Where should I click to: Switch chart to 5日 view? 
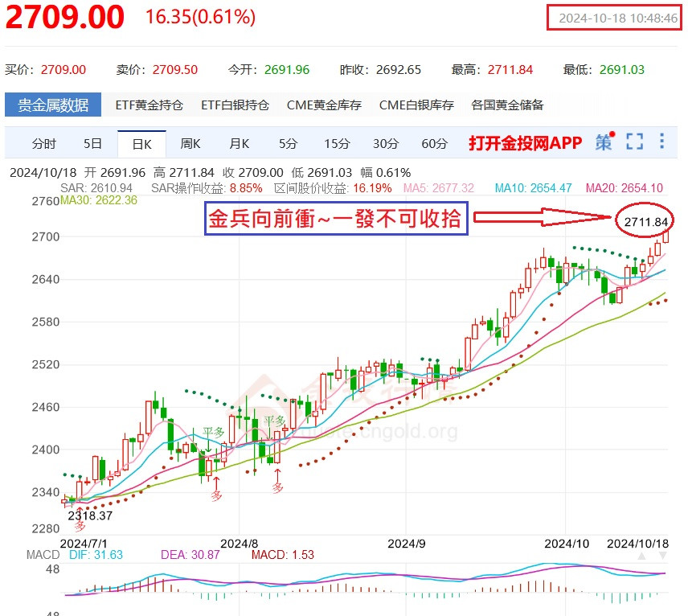coord(92,144)
